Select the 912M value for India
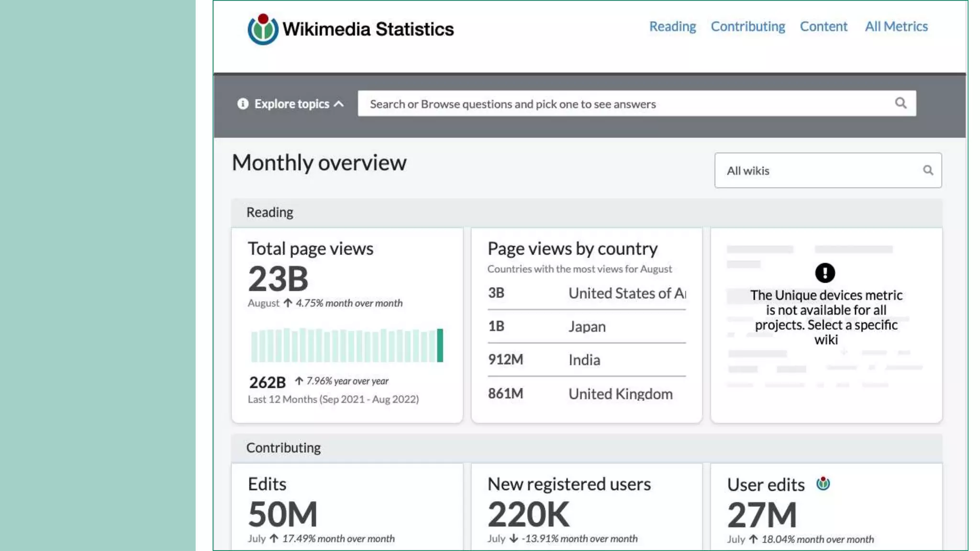Screen dimensions: 980x551 pos(506,360)
